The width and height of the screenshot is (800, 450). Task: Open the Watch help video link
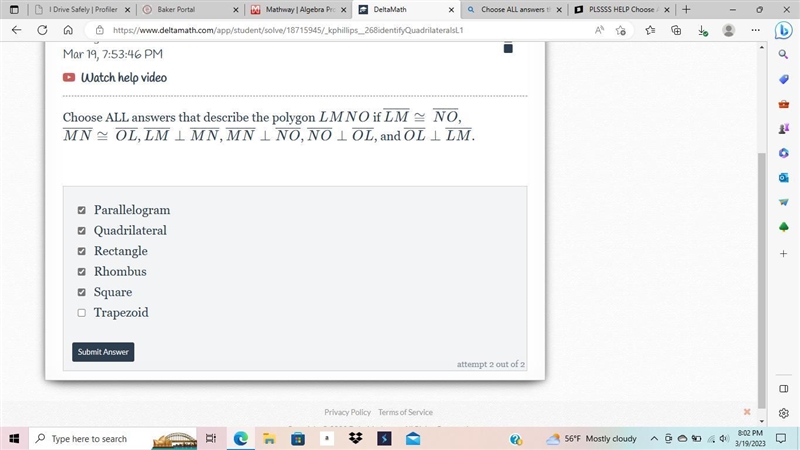(123, 78)
